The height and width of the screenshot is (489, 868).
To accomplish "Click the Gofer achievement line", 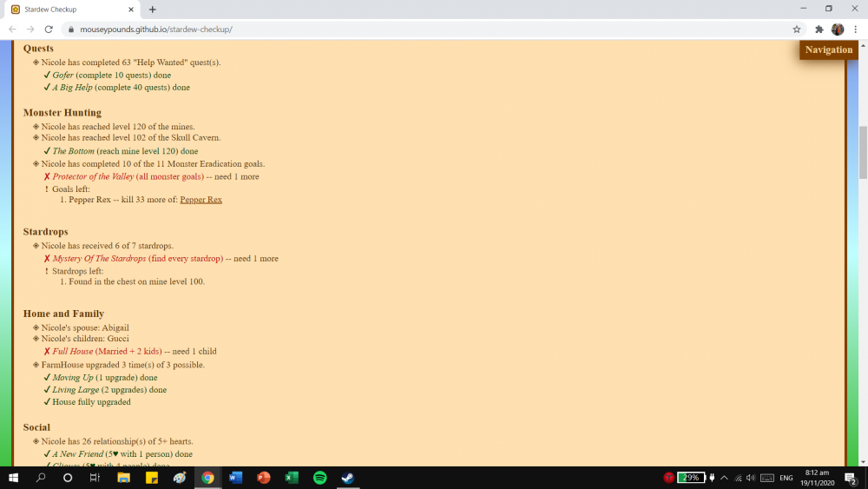I will tap(108, 75).
